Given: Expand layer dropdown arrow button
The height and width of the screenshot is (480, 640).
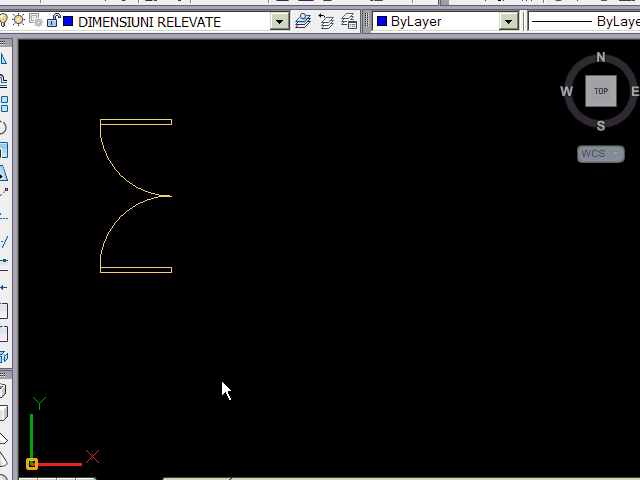Looking at the screenshot, I should coord(280,22).
